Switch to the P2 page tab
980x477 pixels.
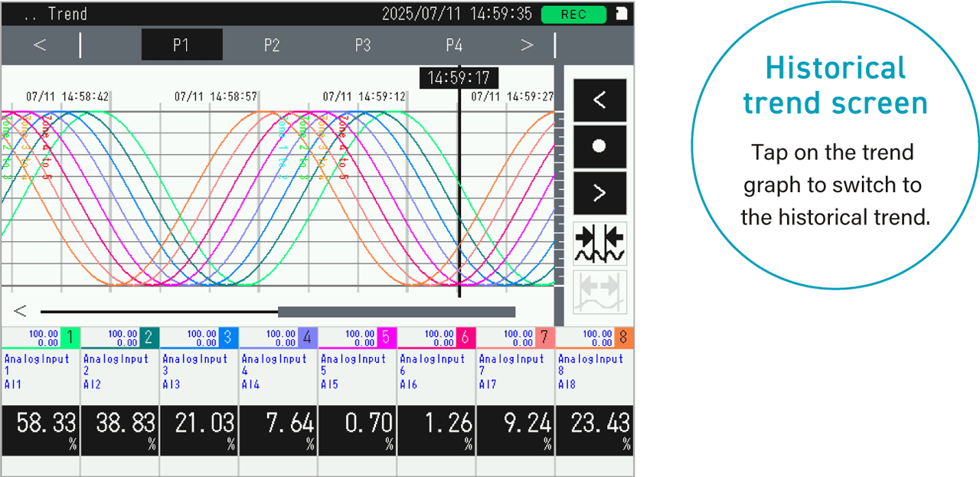tap(272, 45)
